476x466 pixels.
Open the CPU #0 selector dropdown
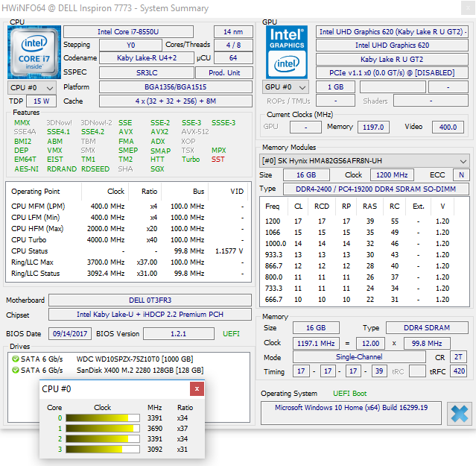point(31,88)
